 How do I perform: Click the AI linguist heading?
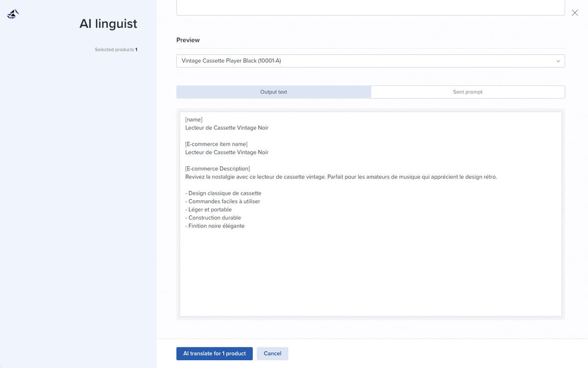coord(108,24)
